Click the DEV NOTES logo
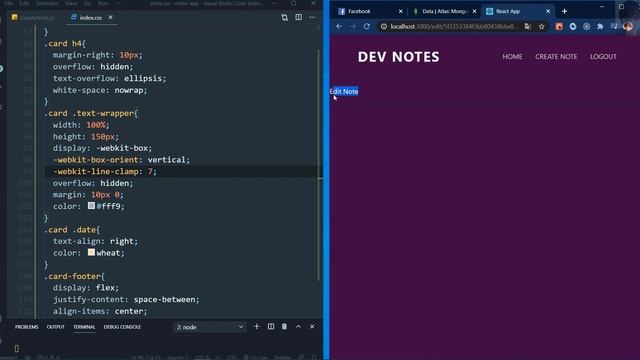640x360 pixels. click(398, 57)
